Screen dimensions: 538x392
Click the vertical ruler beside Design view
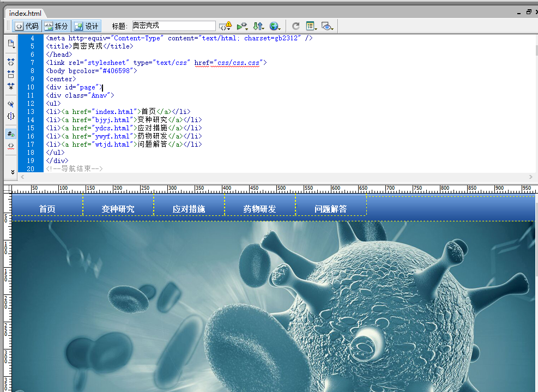click(x=8, y=292)
